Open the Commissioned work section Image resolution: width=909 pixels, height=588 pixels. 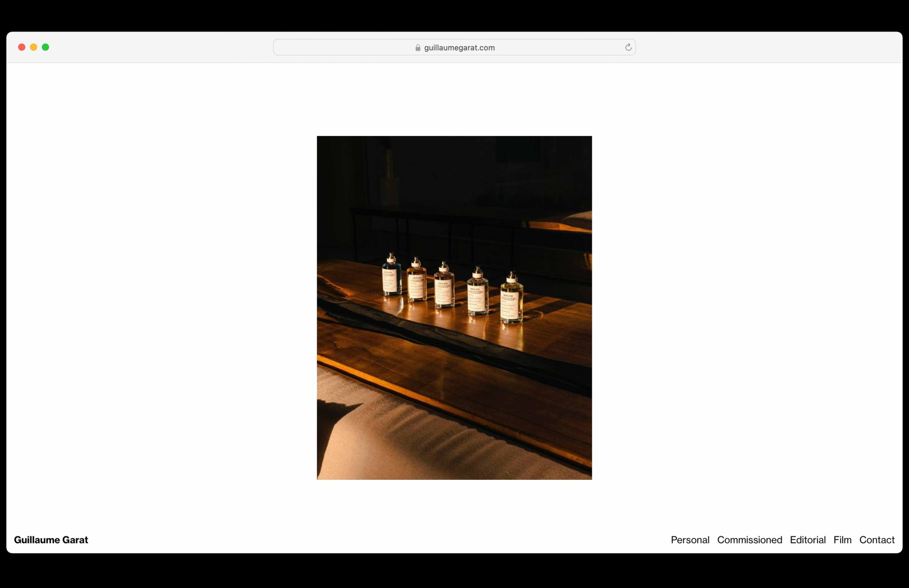pyautogui.click(x=749, y=540)
